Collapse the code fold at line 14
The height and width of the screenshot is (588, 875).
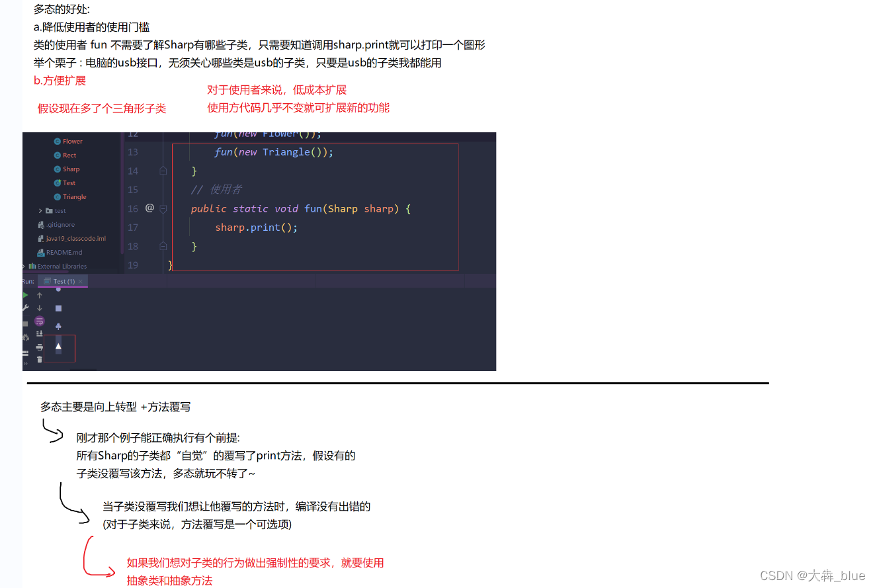163,171
